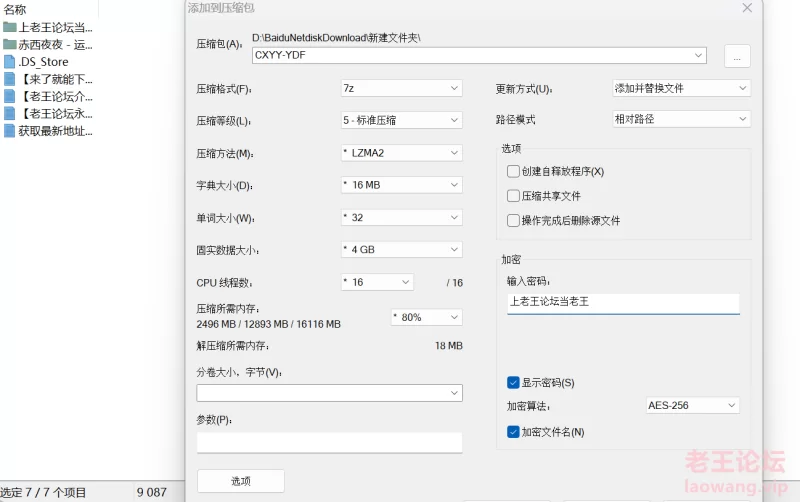Click the 赤西夜夜 folder icon
This screenshot has height=502, width=800.
click(10, 44)
